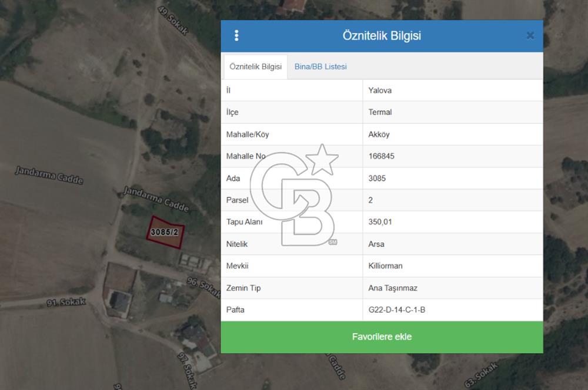Screen dimensions: 588x390
Task: Select the Akköy Mahalle/Köy value
Action: coord(379,135)
